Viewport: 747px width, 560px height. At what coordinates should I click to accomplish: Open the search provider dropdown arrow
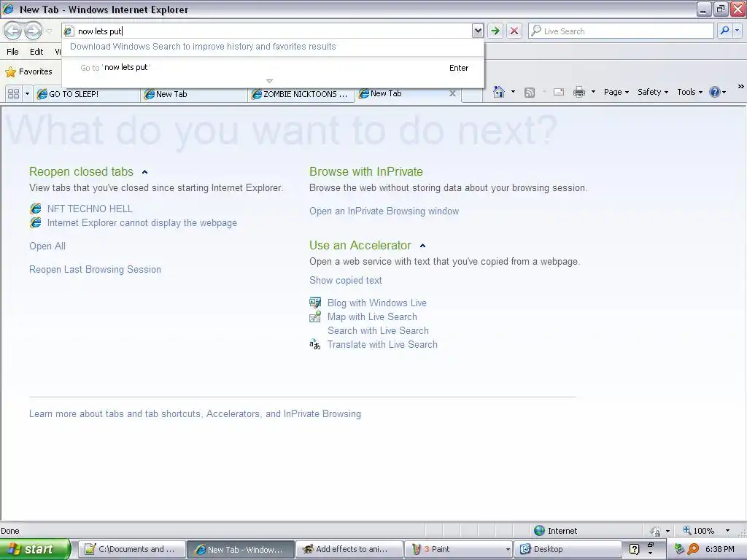coord(737,31)
